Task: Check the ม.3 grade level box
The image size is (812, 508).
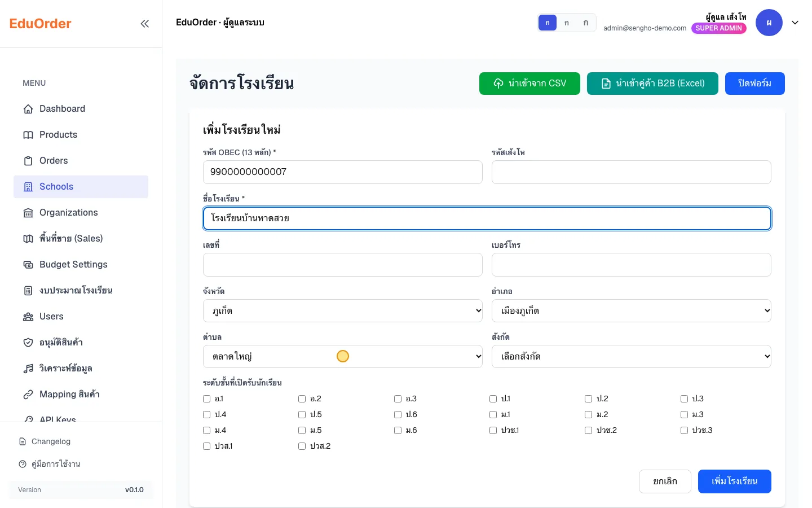Action: tap(684, 415)
